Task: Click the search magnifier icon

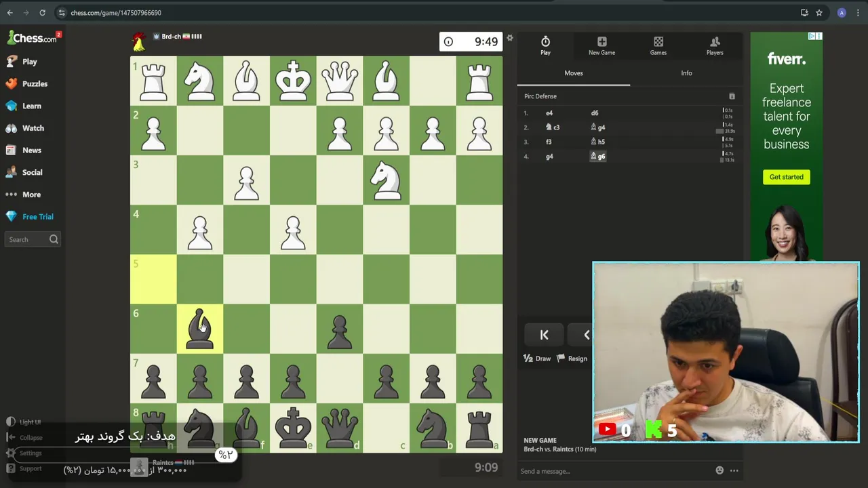Action: (54, 239)
